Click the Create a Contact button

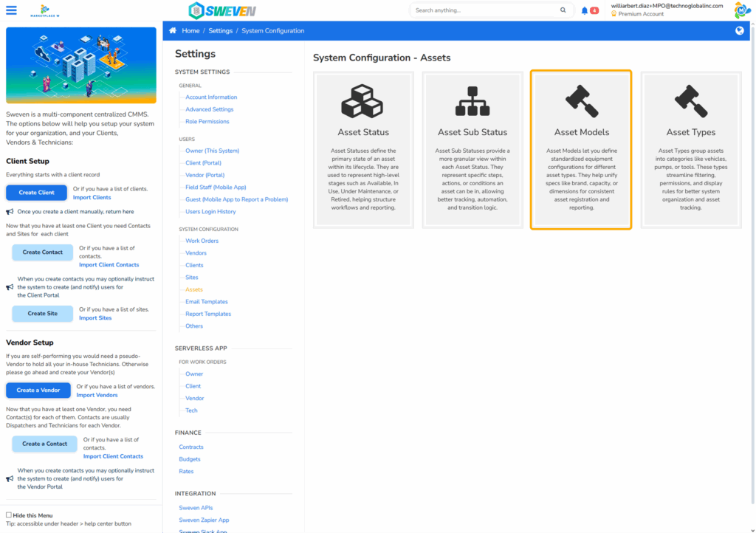click(x=44, y=444)
